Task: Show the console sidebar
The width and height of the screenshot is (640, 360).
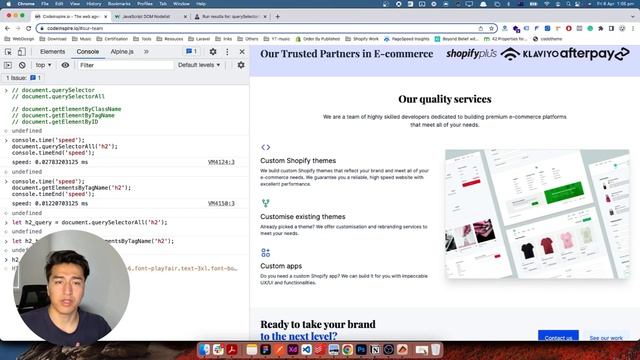Action: point(8,65)
